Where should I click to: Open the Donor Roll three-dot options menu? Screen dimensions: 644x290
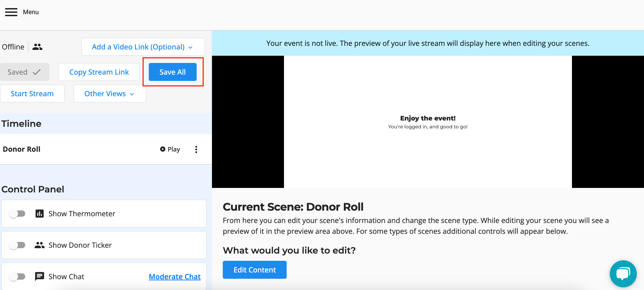pyautogui.click(x=196, y=149)
